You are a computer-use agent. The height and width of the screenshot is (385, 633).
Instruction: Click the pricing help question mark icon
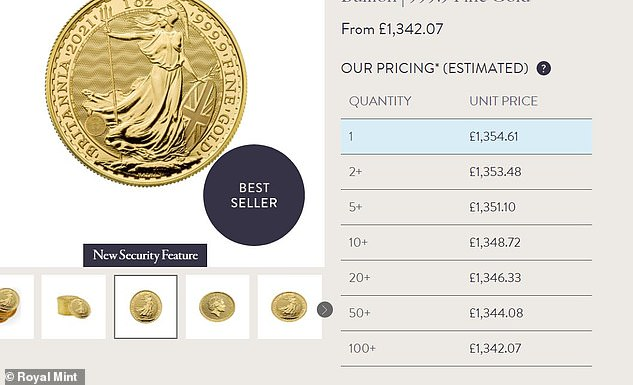(543, 68)
